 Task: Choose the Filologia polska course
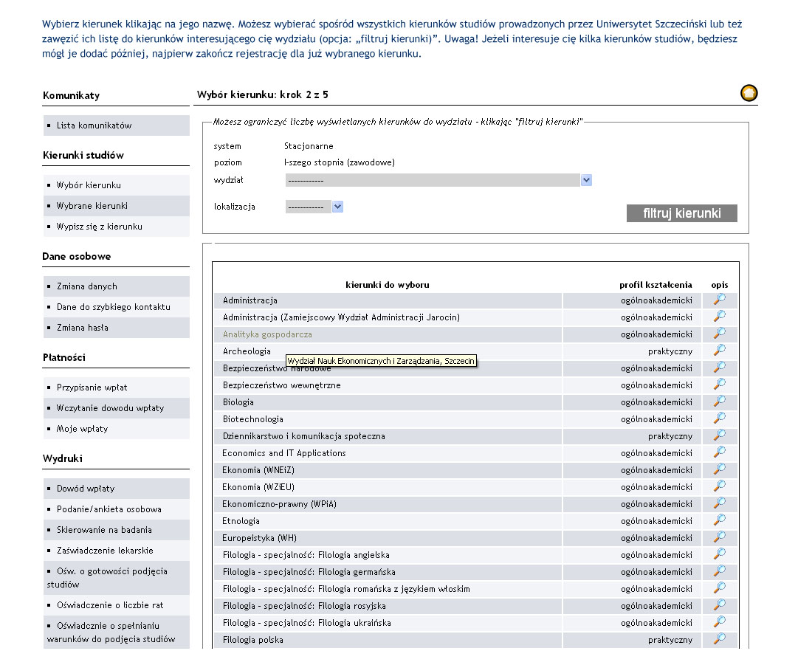point(252,640)
